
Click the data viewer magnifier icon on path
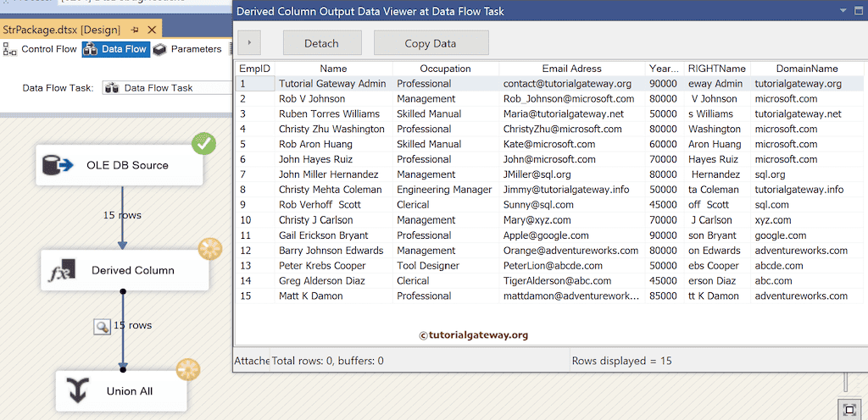pos(102,327)
